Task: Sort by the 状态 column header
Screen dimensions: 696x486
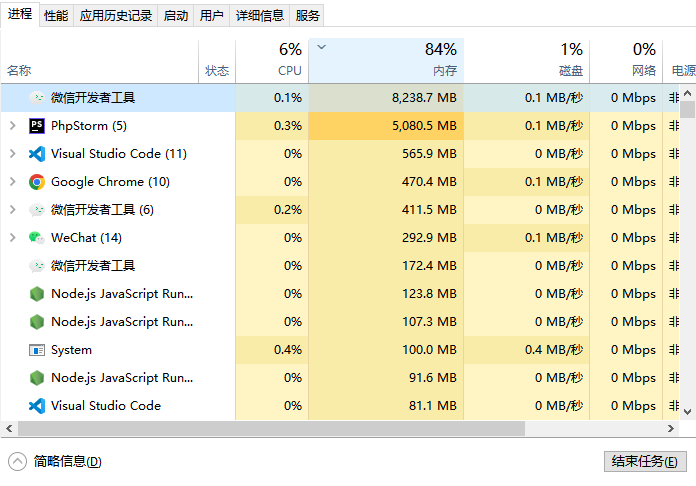Action: pos(217,61)
